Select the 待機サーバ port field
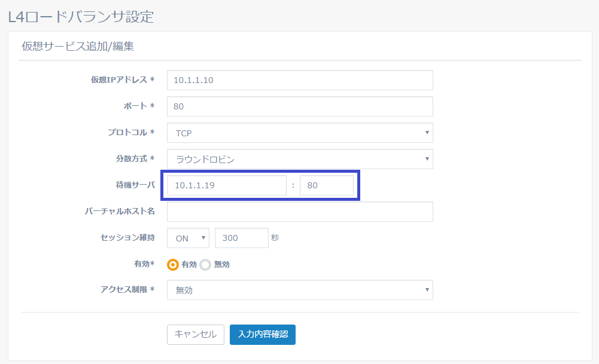This screenshot has width=599, height=364. click(326, 185)
